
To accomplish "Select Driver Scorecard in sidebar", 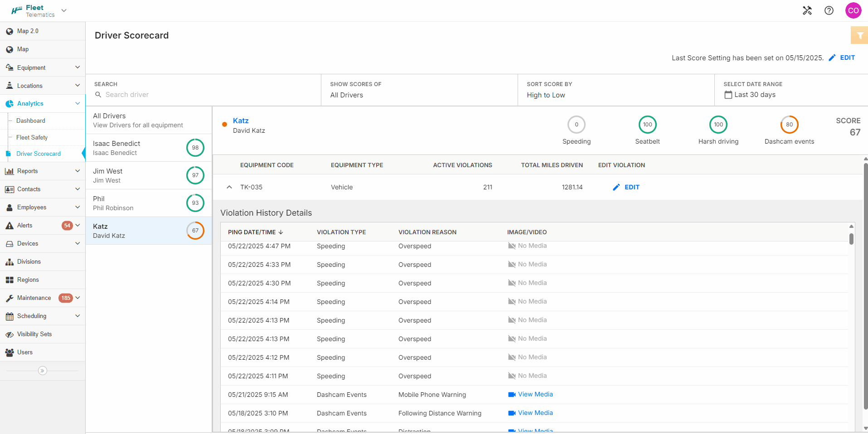I will [39, 154].
